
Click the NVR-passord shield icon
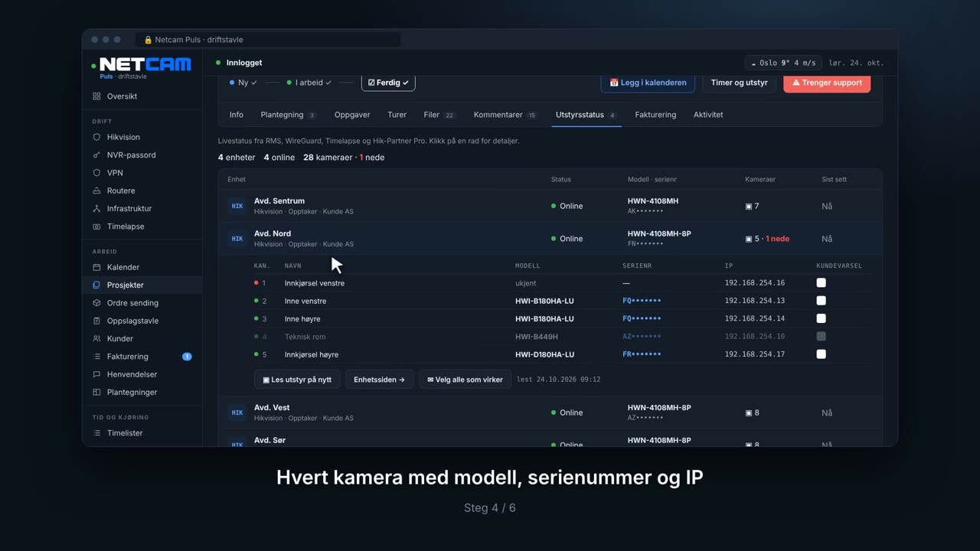click(96, 155)
